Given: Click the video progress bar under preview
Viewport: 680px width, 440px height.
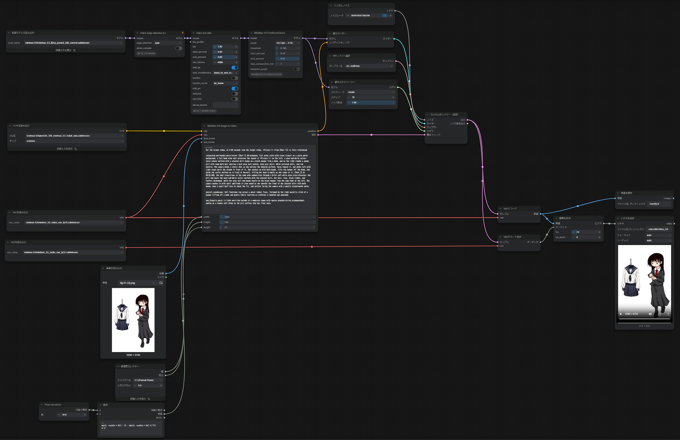Looking at the screenshot, I should (644, 319).
